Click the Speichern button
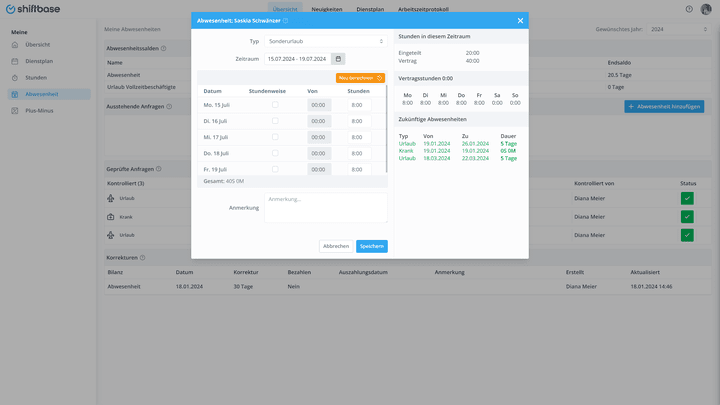 pyautogui.click(x=371, y=246)
